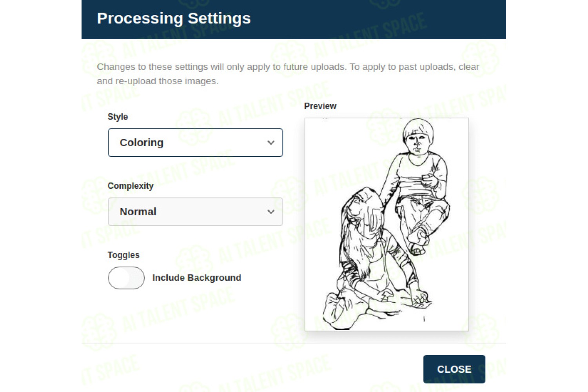The width and height of the screenshot is (588, 392).
Task: Click the line-art preview image
Action: click(387, 224)
